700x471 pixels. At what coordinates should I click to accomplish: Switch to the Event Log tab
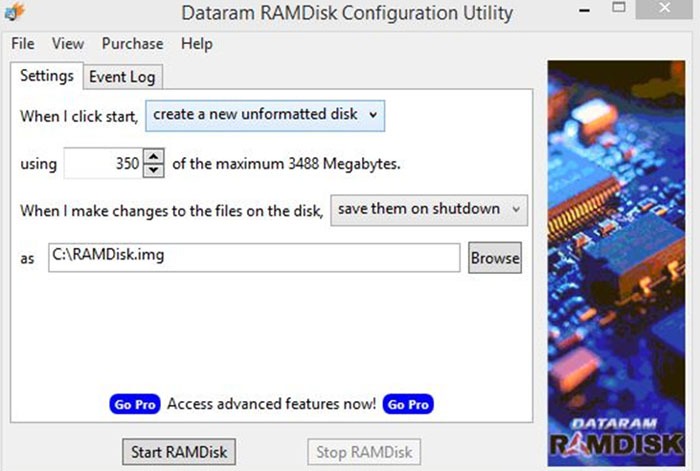[x=122, y=77]
